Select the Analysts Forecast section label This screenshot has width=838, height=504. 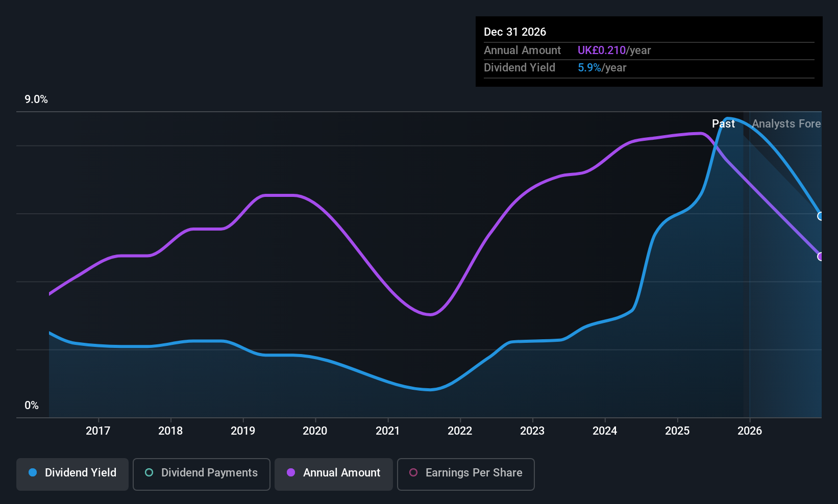pos(786,124)
